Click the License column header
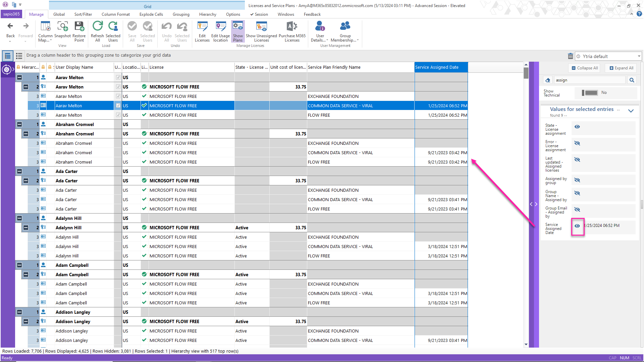Viewport: 644px width, 362px height. (191, 67)
